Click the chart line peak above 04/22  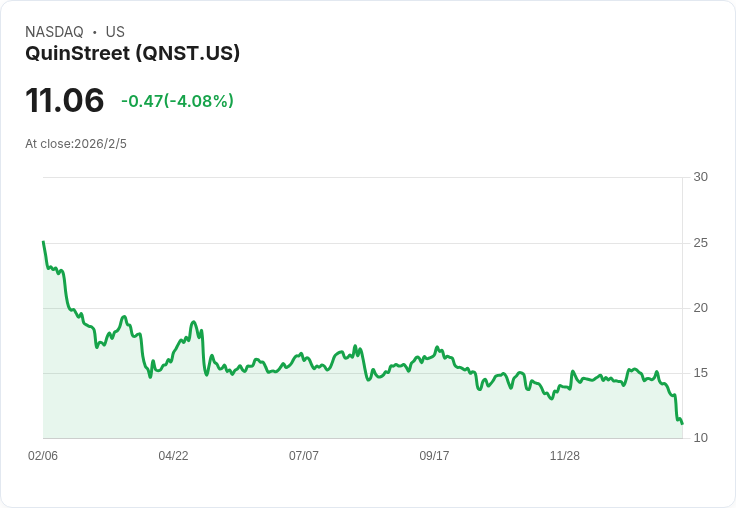pyautogui.click(x=193, y=322)
